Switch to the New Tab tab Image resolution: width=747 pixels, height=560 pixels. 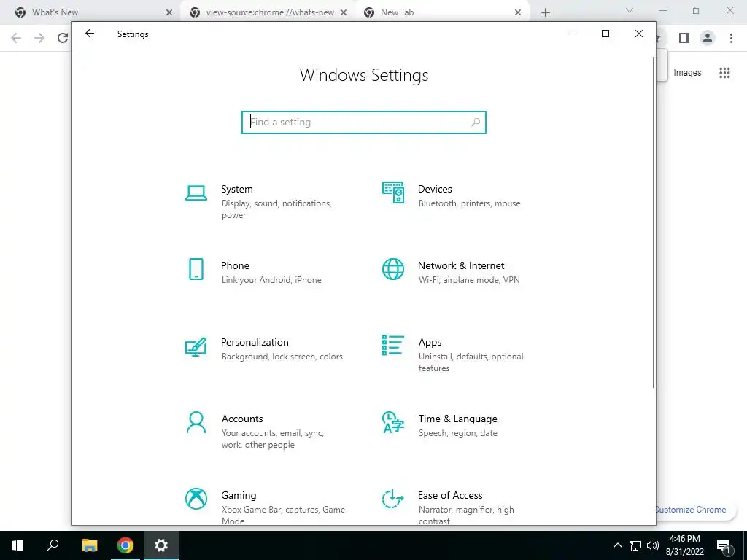click(x=443, y=12)
